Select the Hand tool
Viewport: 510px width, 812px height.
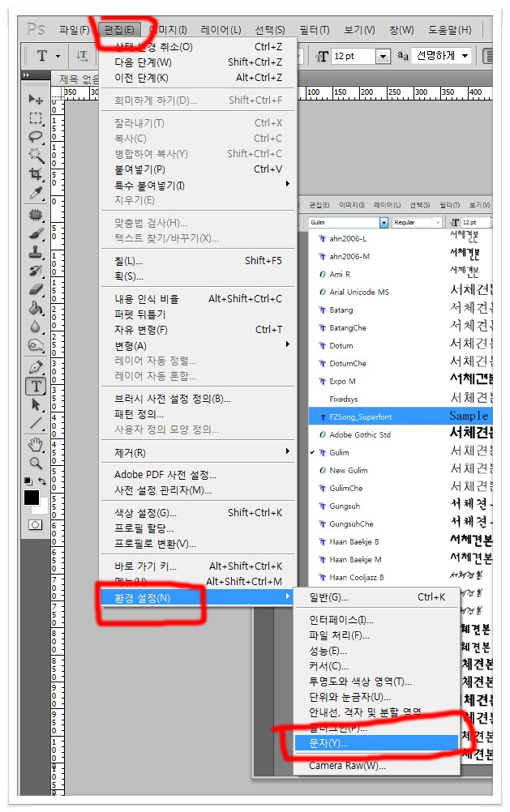pos(36,444)
